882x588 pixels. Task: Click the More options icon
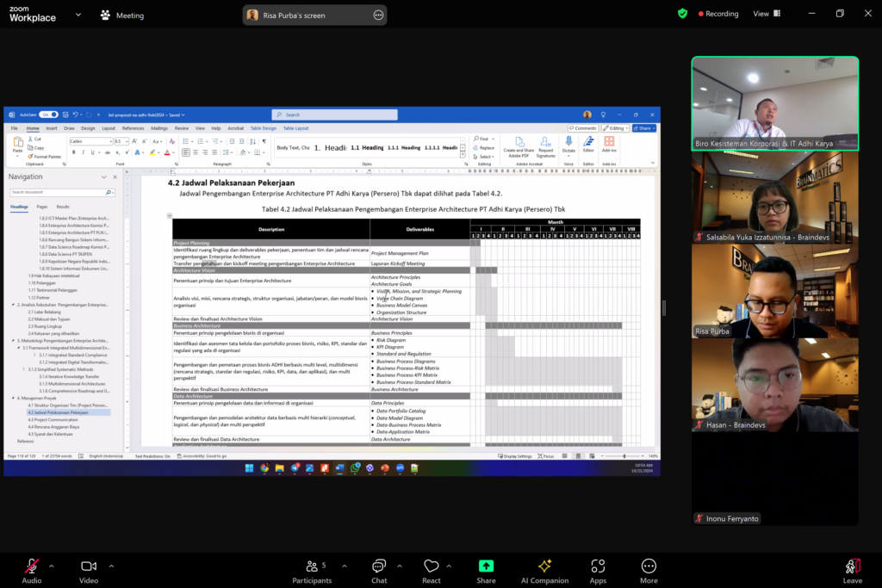click(649, 566)
